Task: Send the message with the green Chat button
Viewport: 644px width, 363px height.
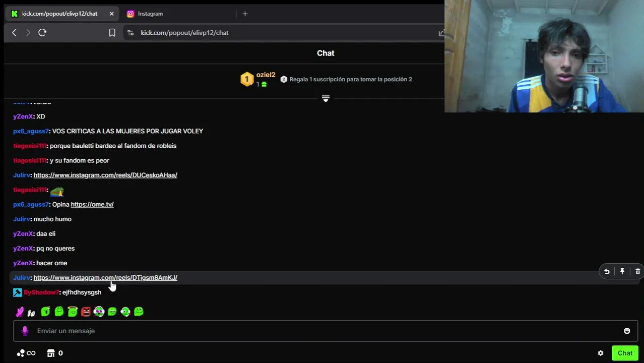Action: tap(625, 353)
